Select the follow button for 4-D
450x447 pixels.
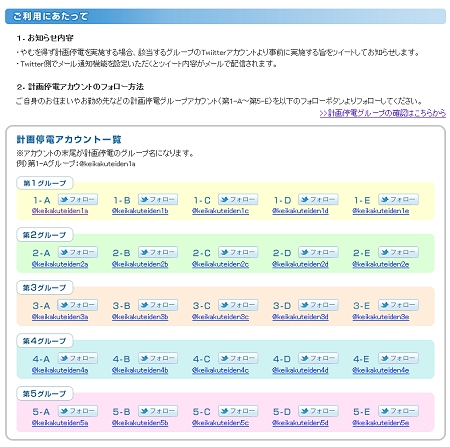[318, 358]
